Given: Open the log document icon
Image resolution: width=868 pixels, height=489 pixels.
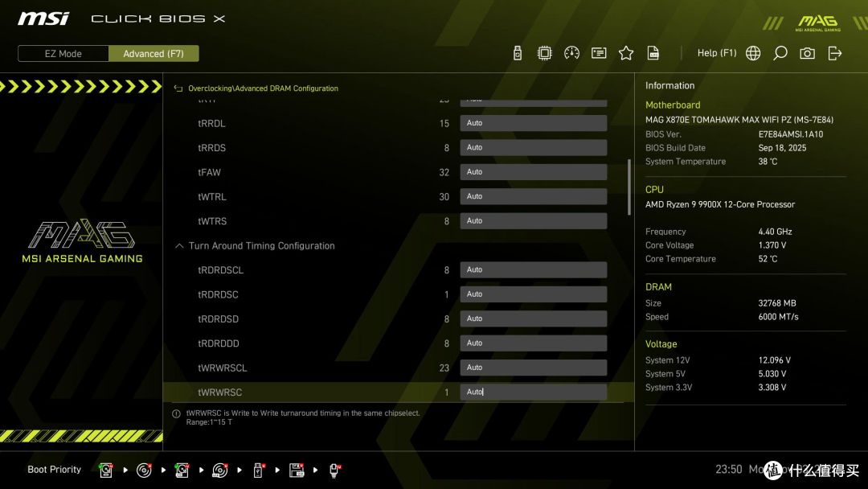Looking at the screenshot, I should 653,53.
